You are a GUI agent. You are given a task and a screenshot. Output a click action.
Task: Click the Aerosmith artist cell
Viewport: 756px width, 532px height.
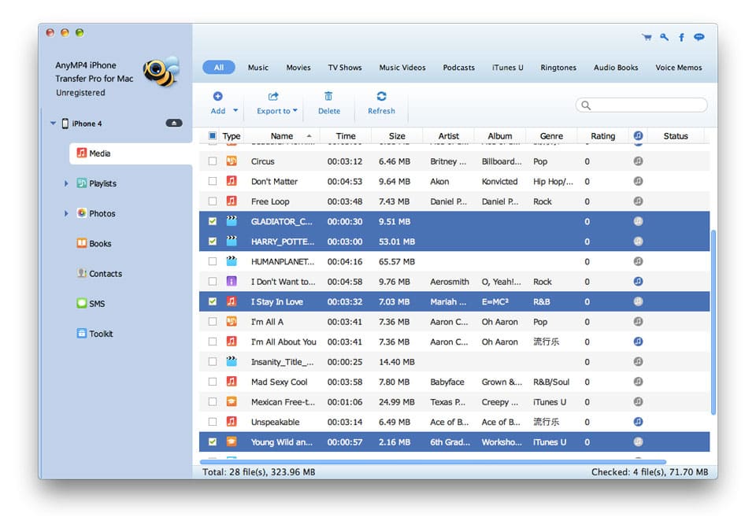[x=450, y=282]
